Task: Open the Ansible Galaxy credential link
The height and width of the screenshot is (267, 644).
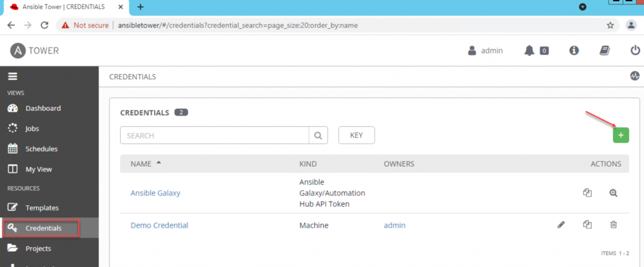Action: point(155,193)
